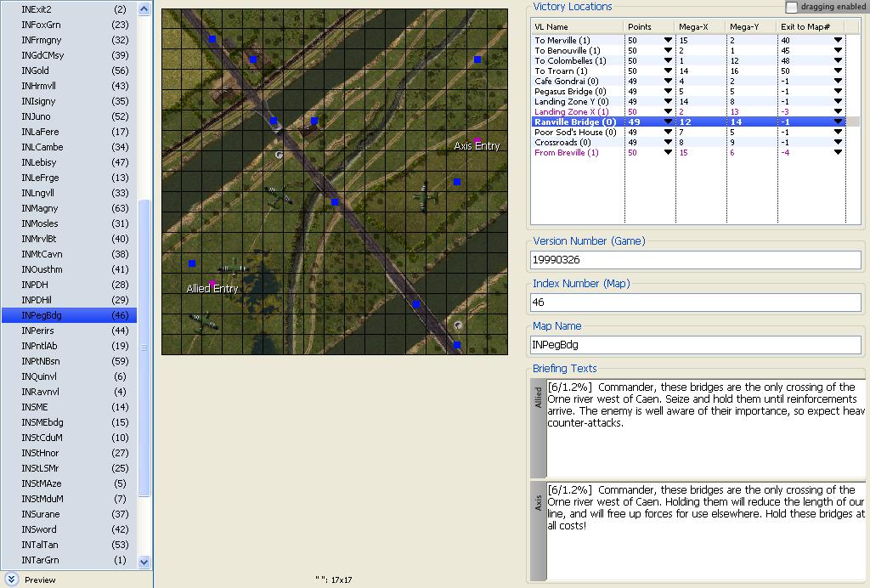Open Exit to Map dropdown for Landing Zone X

(x=838, y=112)
